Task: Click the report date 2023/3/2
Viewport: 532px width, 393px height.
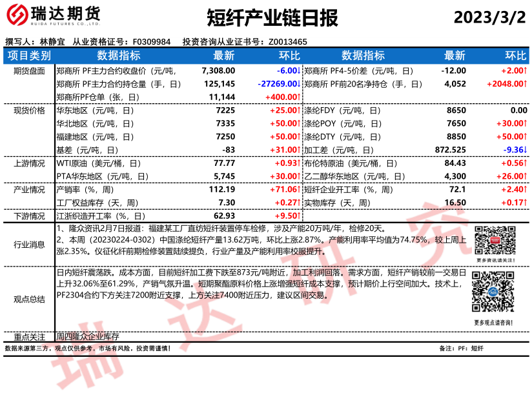Action: point(490,18)
